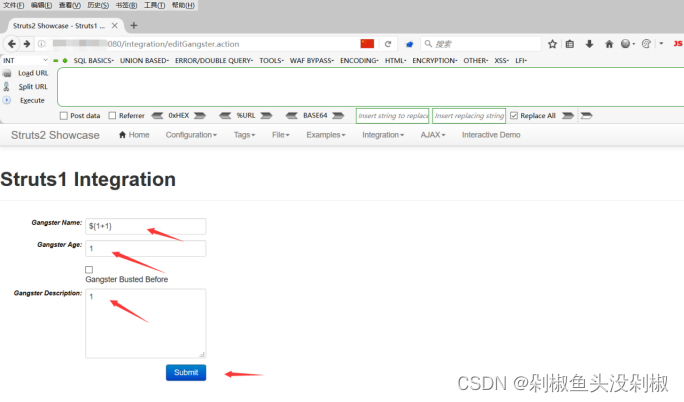
Task: Tick Gangster Busted Before checkbox
Action: point(89,270)
